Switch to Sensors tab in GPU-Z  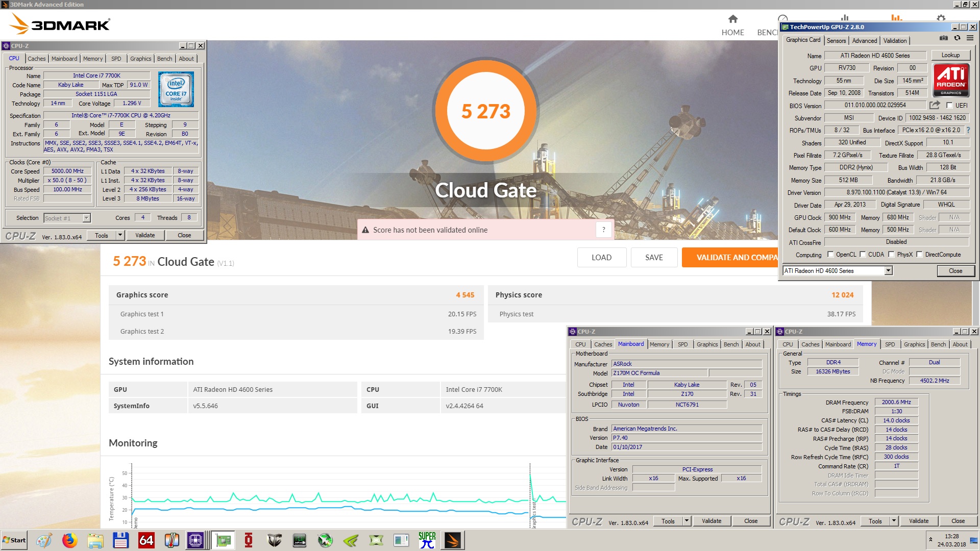836,41
